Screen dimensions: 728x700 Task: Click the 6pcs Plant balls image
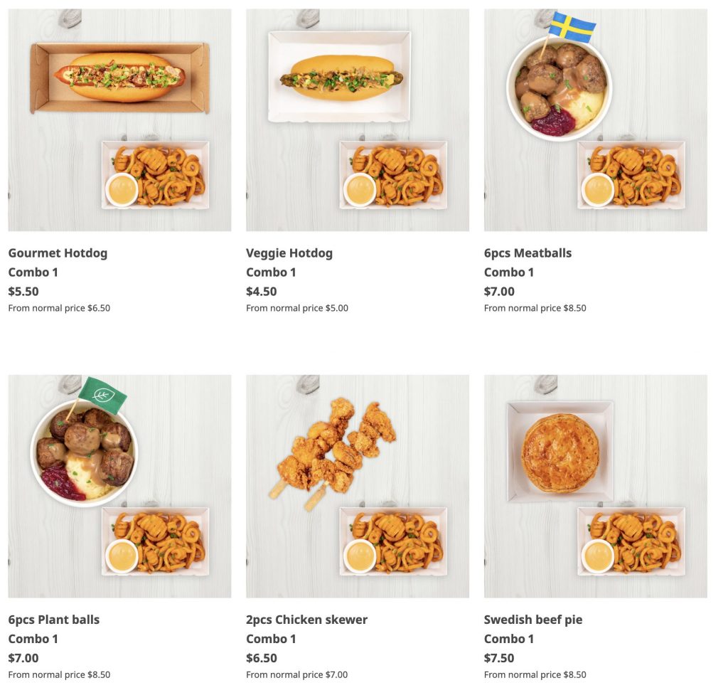(x=119, y=486)
